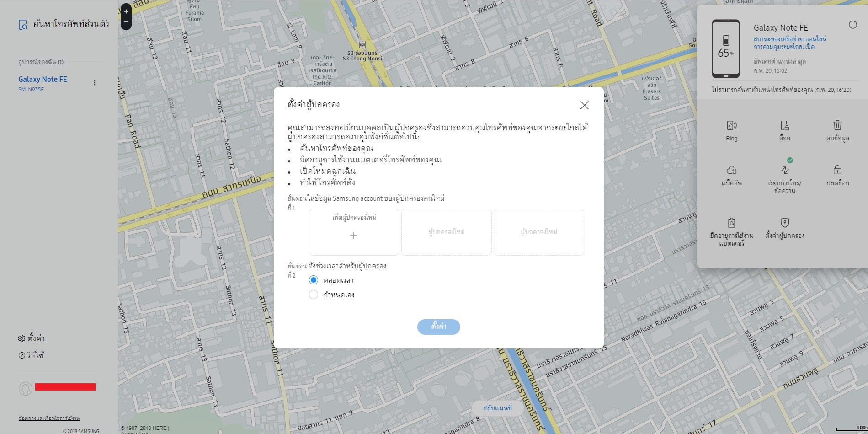Screen dimensions: 868x434
Task: Click SM-N935F model text
Action: [x=31, y=90]
